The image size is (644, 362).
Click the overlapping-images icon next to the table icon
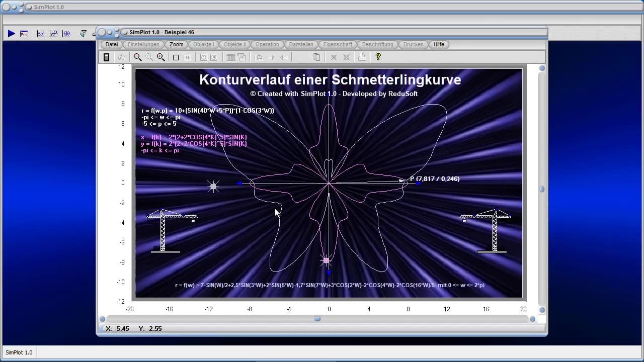click(x=242, y=57)
